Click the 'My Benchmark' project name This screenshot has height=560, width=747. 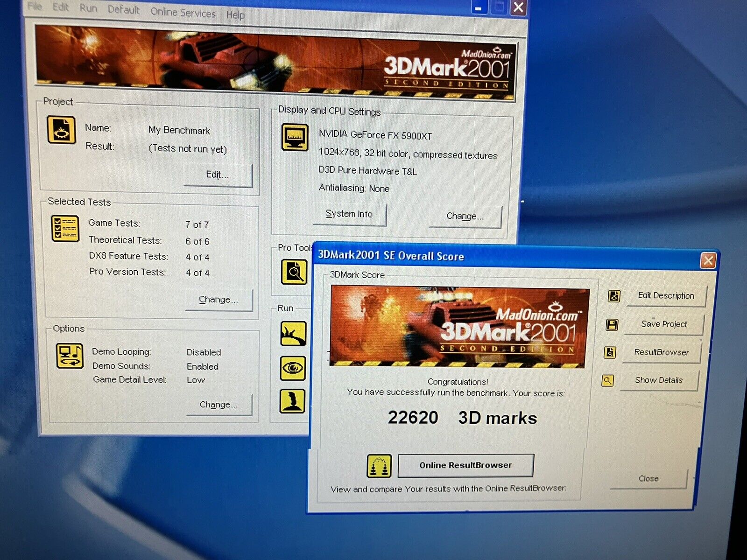(x=179, y=130)
